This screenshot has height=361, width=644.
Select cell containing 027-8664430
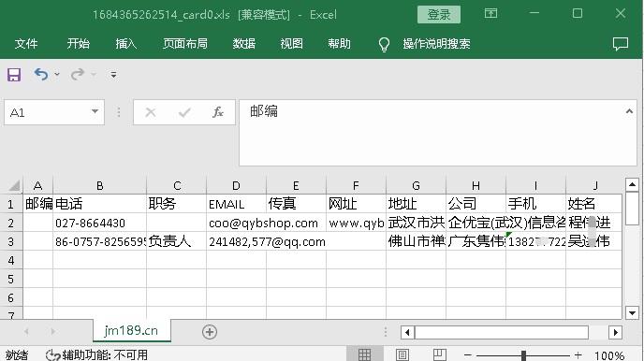pos(100,223)
